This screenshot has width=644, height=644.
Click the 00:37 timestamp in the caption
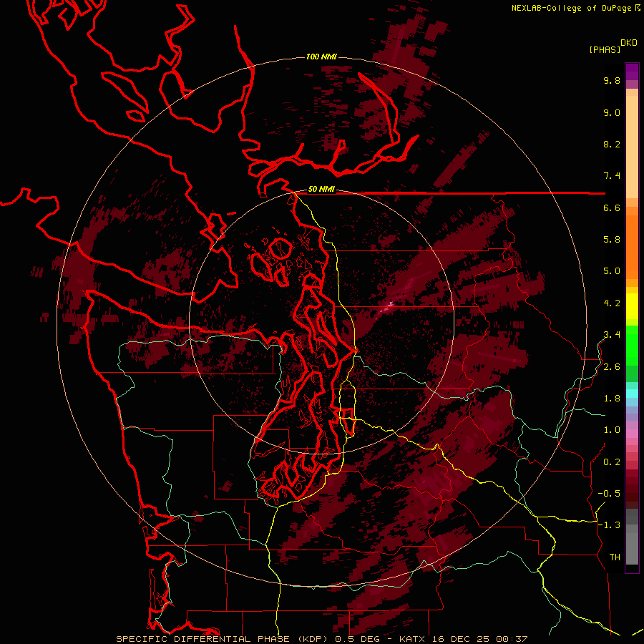[x=512, y=639]
